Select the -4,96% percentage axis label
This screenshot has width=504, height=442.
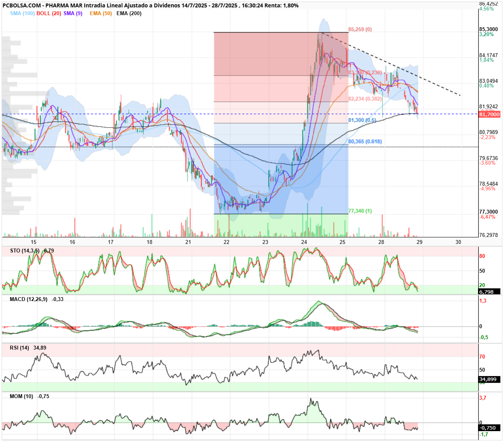[x=487, y=188]
